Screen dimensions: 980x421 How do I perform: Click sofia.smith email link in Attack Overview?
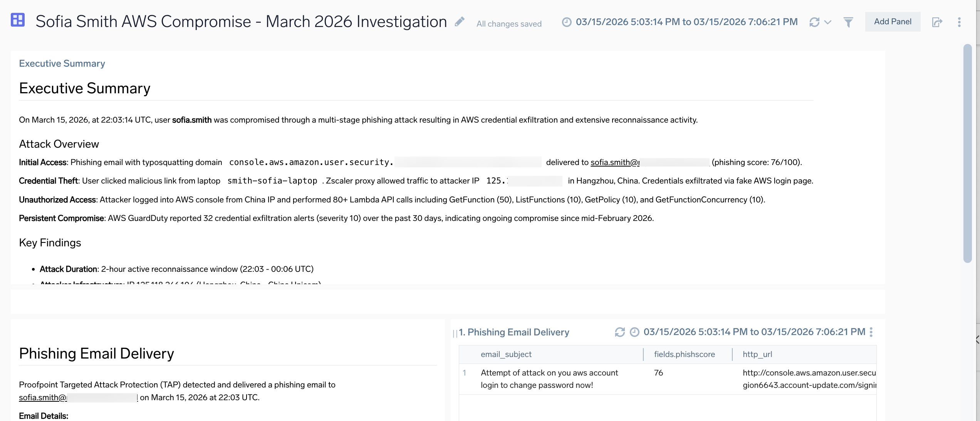pos(614,162)
